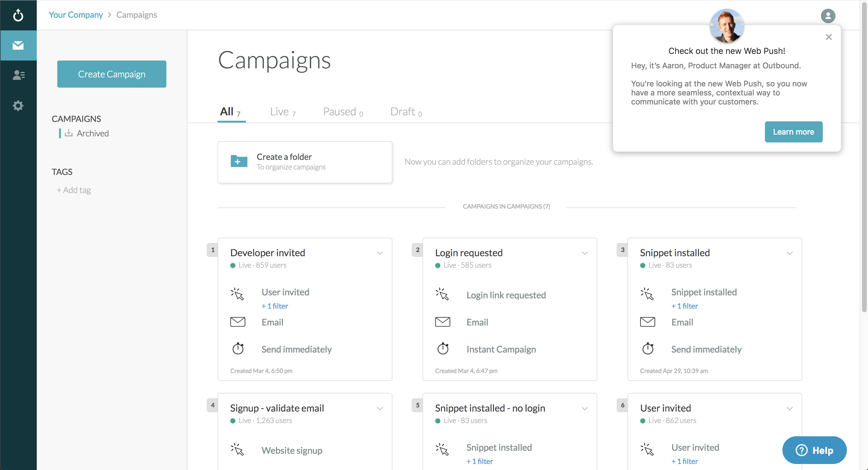This screenshot has width=868, height=470.
Task: Click the create folder plus icon
Action: [x=239, y=161]
